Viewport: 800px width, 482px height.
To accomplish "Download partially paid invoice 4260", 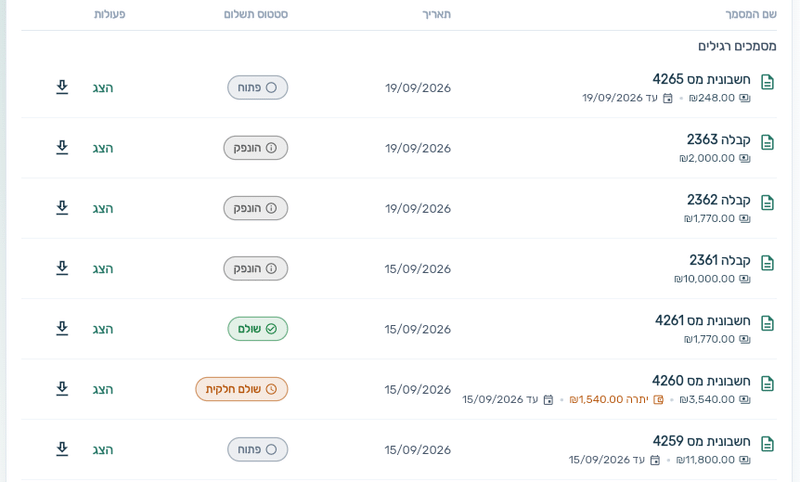I will point(62,389).
